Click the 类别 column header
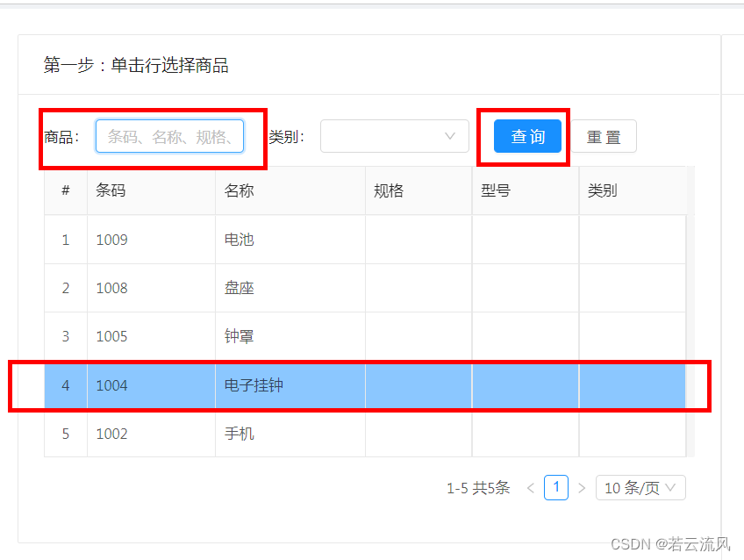This screenshot has height=560, width=744. point(603,190)
